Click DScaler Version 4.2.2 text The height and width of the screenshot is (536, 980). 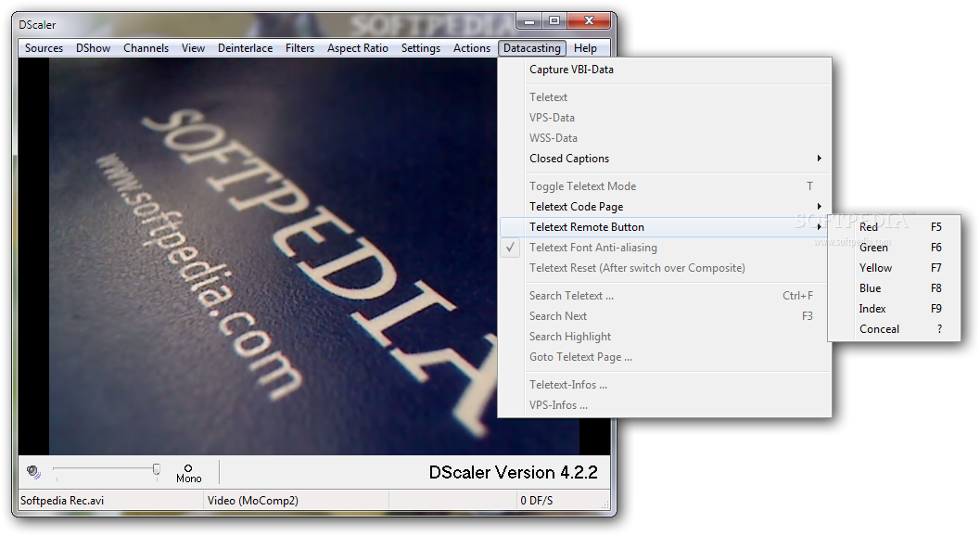point(513,472)
